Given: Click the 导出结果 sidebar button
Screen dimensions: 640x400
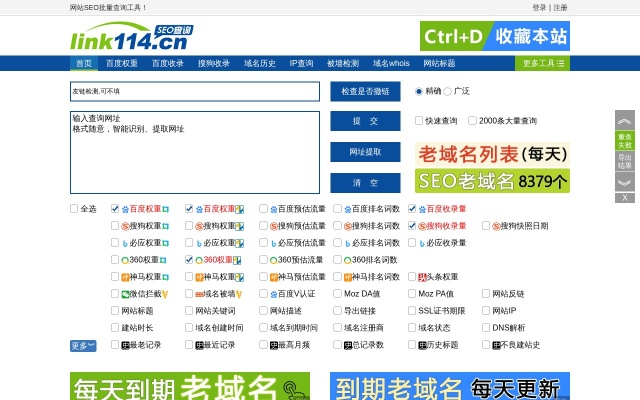Looking at the screenshot, I should [624, 161].
